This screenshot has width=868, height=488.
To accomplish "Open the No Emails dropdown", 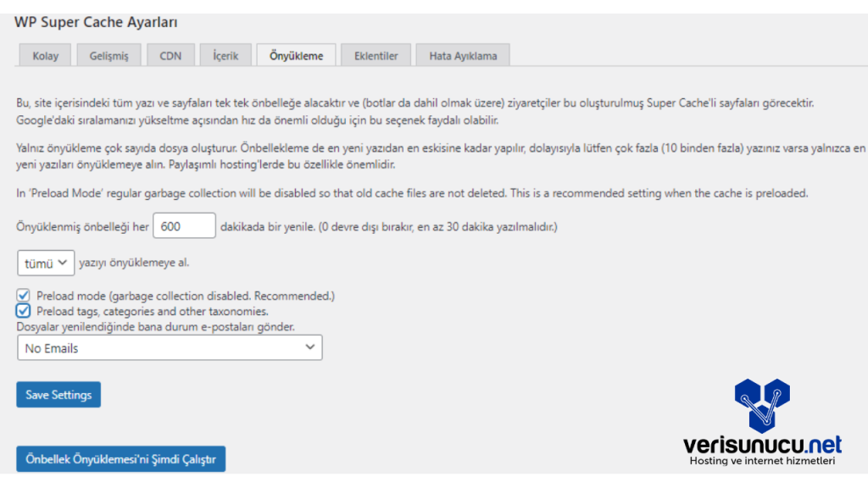I will point(170,347).
